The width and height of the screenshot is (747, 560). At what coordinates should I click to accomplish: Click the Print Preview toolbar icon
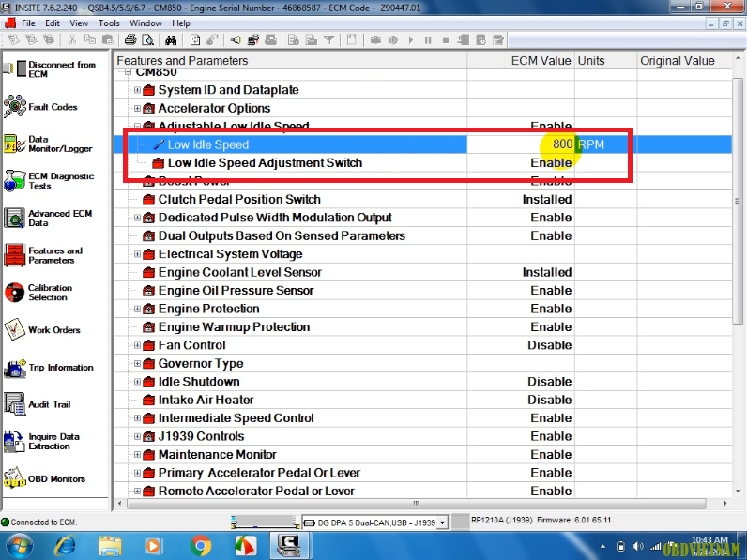pos(147,40)
